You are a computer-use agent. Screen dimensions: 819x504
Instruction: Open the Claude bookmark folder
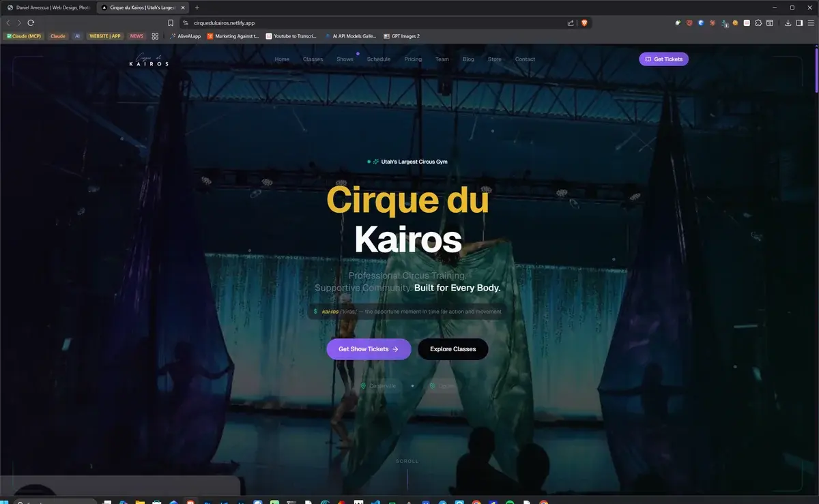point(58,36)
